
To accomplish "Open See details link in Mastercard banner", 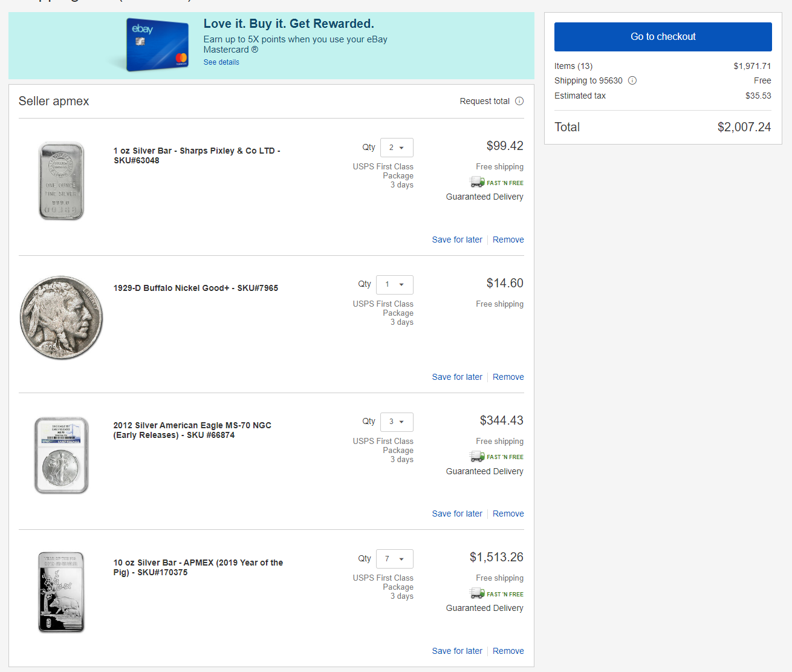I will 221,62.
